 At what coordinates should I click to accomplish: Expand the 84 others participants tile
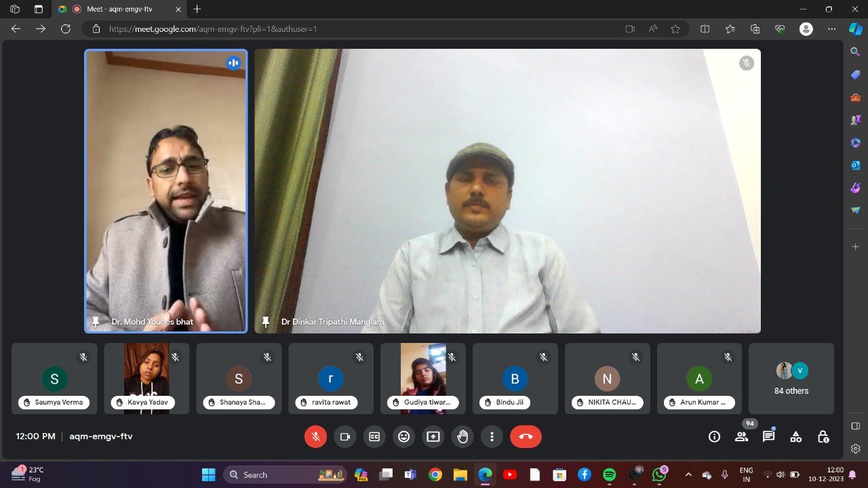(791, 379)
